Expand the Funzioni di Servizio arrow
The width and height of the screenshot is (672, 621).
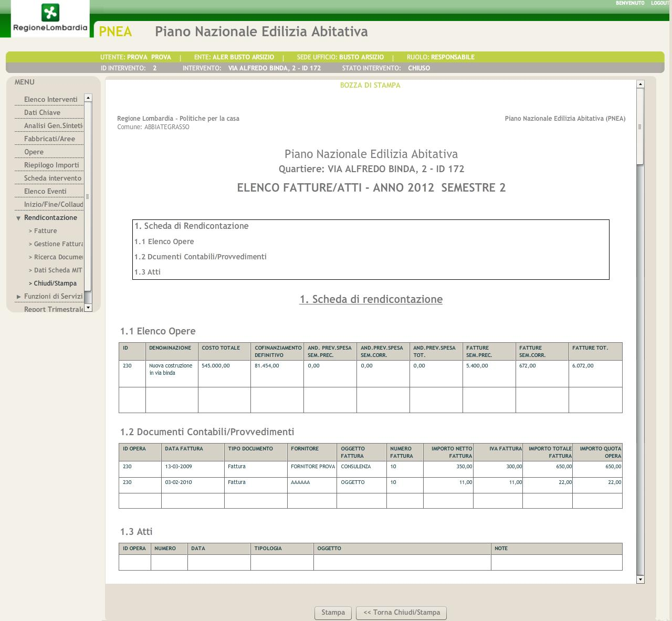18,297
